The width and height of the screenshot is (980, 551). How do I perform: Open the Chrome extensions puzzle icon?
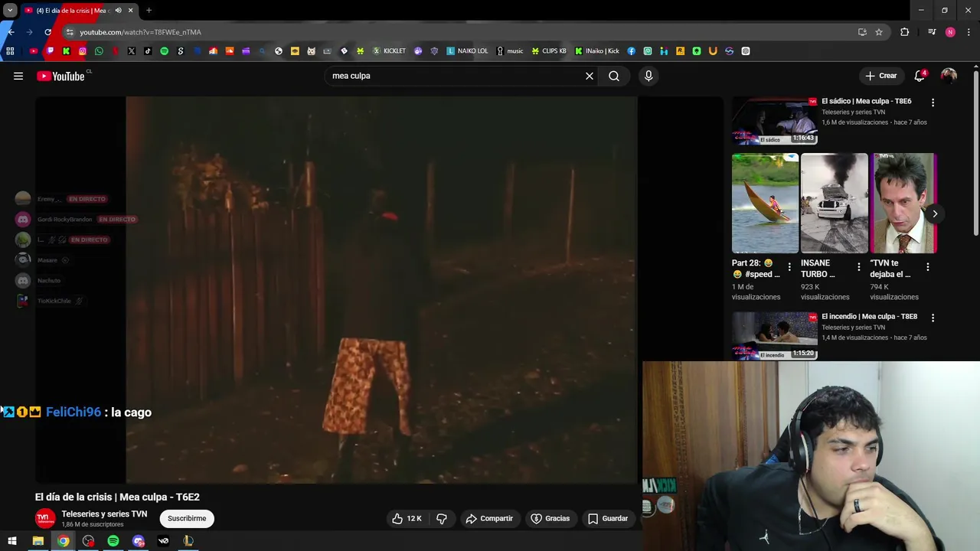click(x=905, y=32)
